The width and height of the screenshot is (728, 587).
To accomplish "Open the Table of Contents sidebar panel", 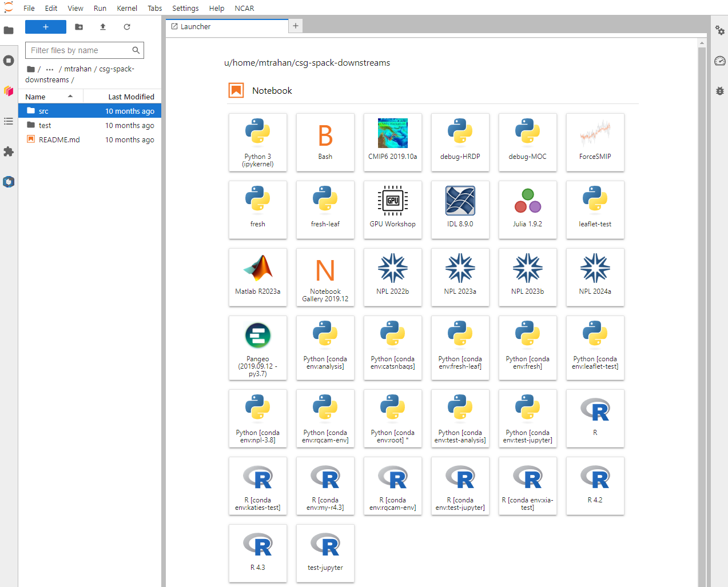I will coord(9,121).
